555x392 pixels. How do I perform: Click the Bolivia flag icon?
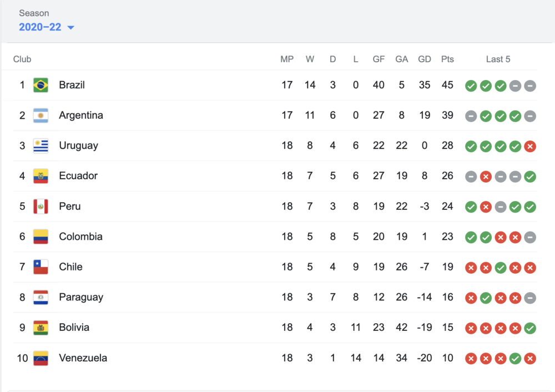point(41,328)
